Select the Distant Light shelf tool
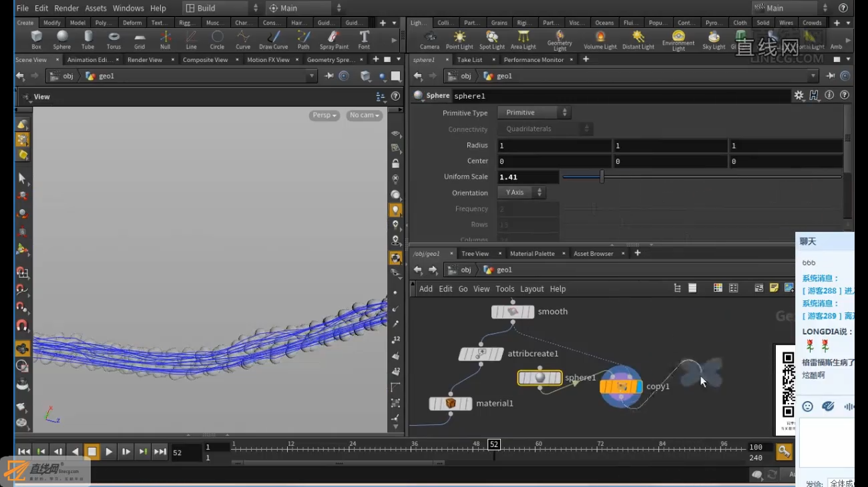 click(x=638, y=40)
